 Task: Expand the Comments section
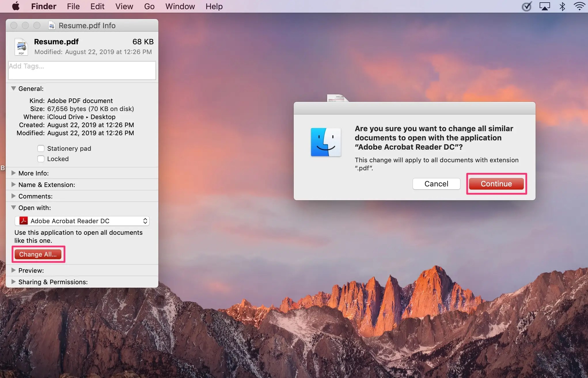click(x=13, y=196)
